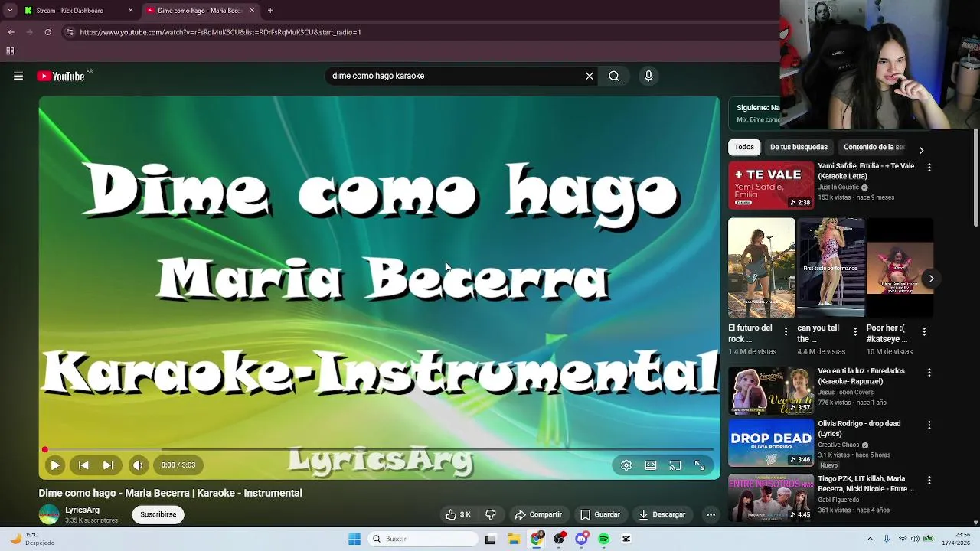This screenshot has width=980, height=551.
Task: Share the video via Compartir
Action: coord(538,514)
